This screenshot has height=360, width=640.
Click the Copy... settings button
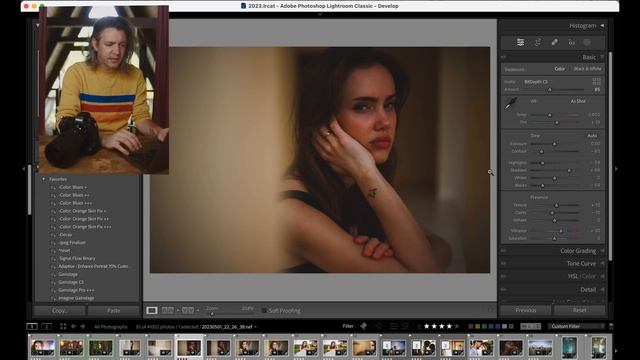60,311
